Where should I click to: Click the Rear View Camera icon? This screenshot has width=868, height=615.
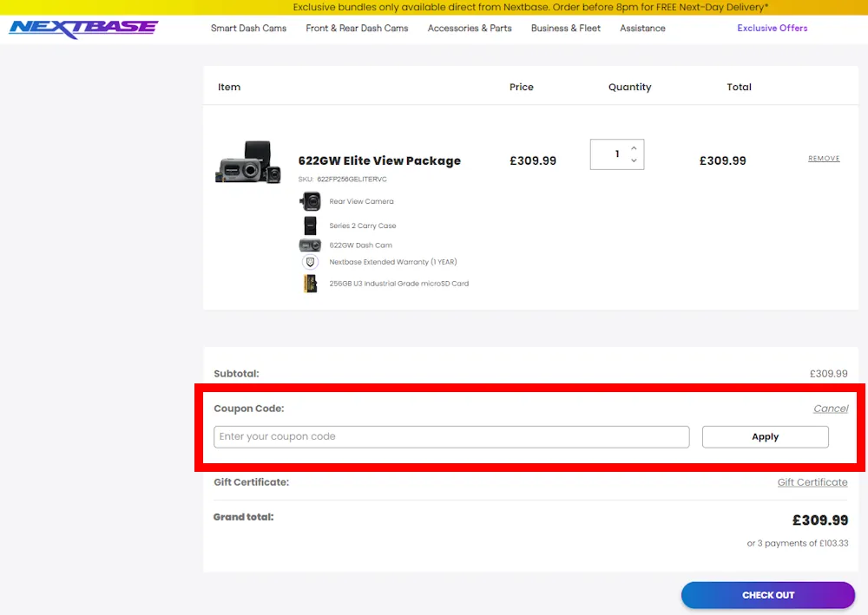coord(310,201)
